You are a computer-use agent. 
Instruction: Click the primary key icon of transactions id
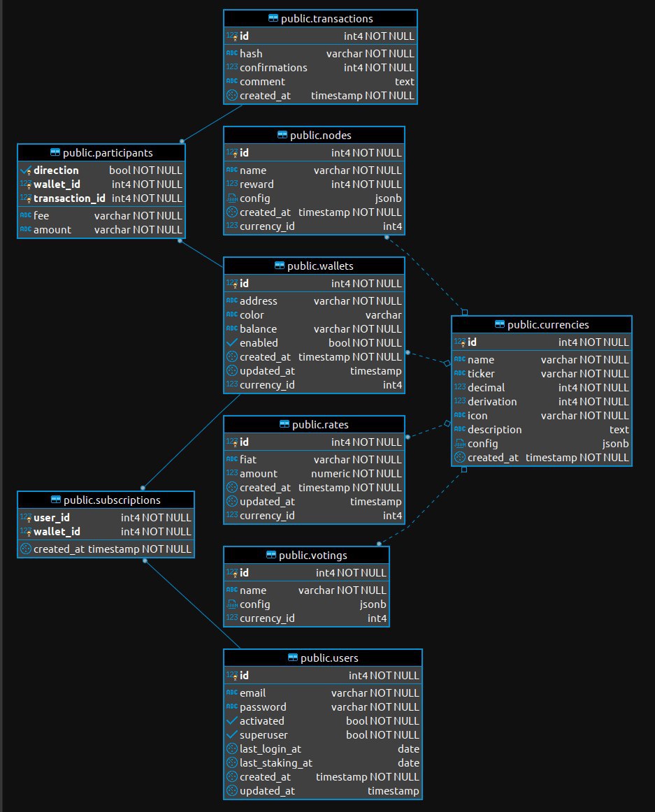tap(231, 36)
